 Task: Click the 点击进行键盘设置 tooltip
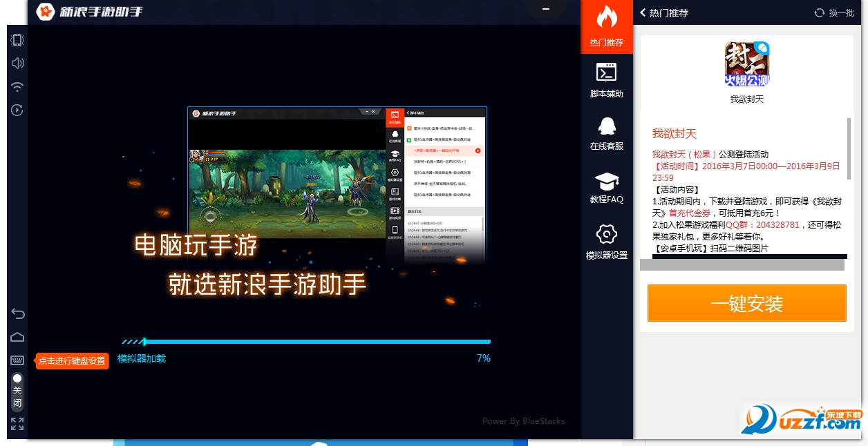(x=73, y=361)
